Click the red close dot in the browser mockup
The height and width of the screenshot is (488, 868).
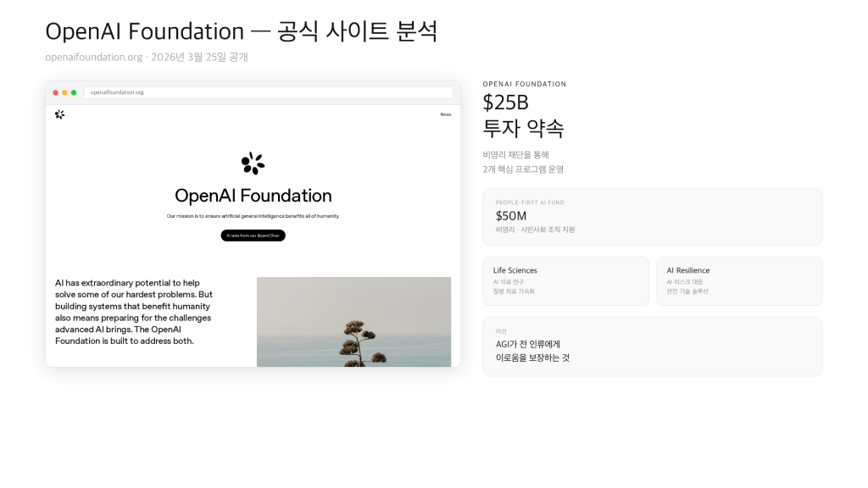click(56, 92)
